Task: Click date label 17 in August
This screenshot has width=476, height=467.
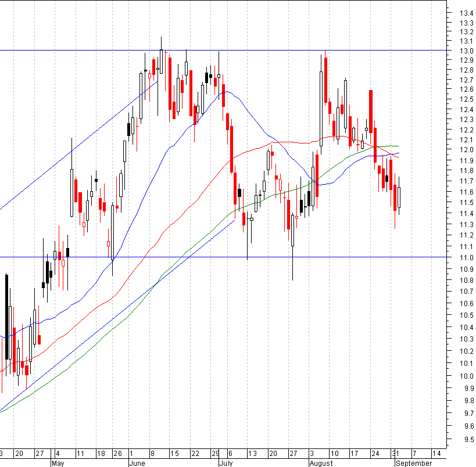Action: [x=355, y=454]
